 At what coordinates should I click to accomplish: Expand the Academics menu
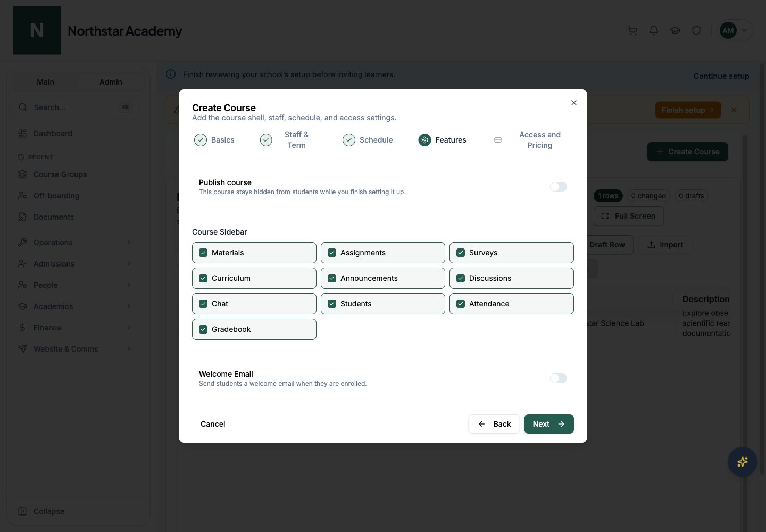75,306
